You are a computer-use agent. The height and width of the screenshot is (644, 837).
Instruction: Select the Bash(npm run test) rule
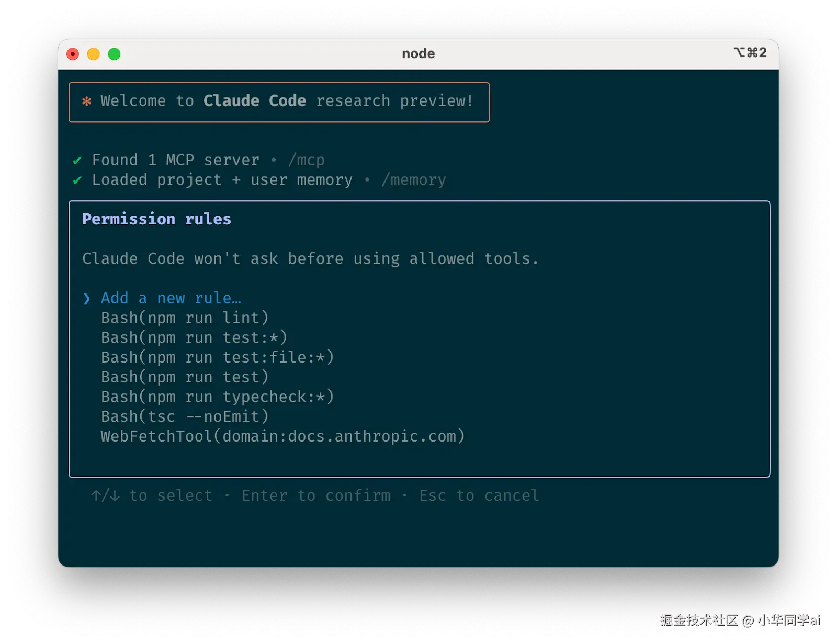(x=185, y=377)
